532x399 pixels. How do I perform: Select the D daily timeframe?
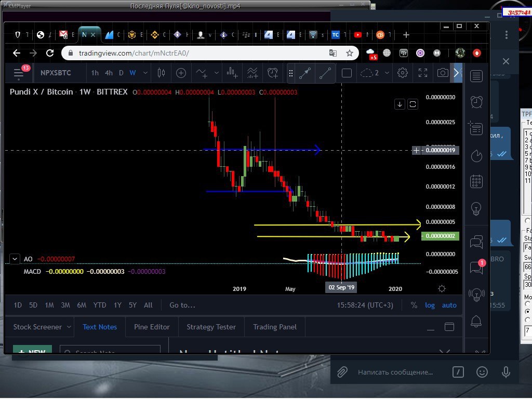pyautogui.click(x=121, y=73)
